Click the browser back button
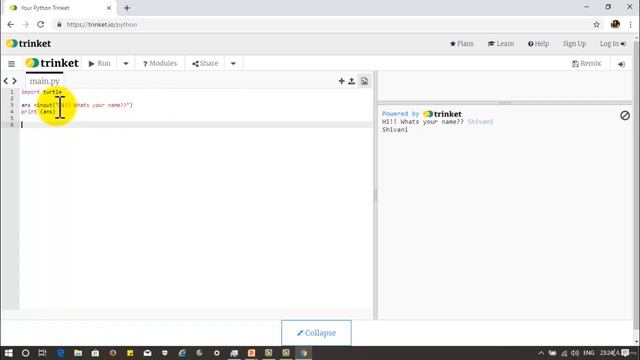The width and height of the screenshot is (640, 360). 11,24
